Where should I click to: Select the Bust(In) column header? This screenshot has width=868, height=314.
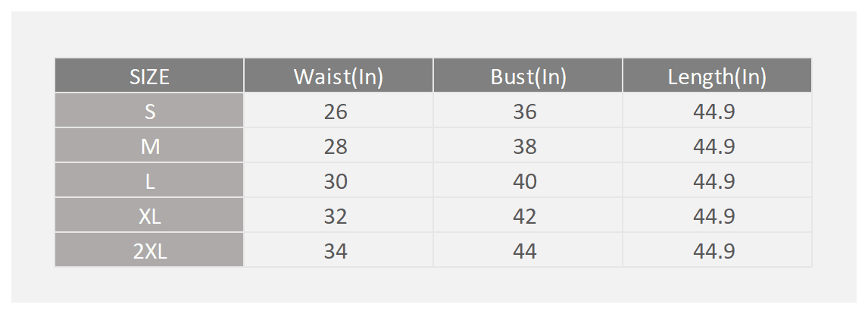tap(528, 75)
